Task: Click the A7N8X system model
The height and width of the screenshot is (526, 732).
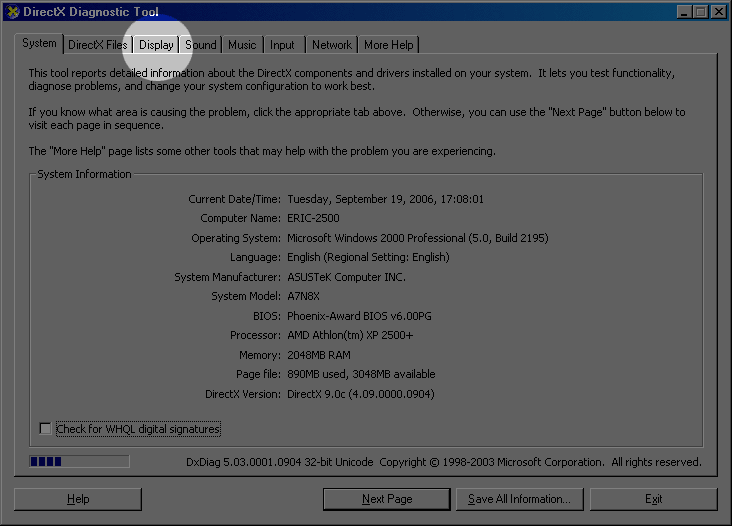Action: 303,296
